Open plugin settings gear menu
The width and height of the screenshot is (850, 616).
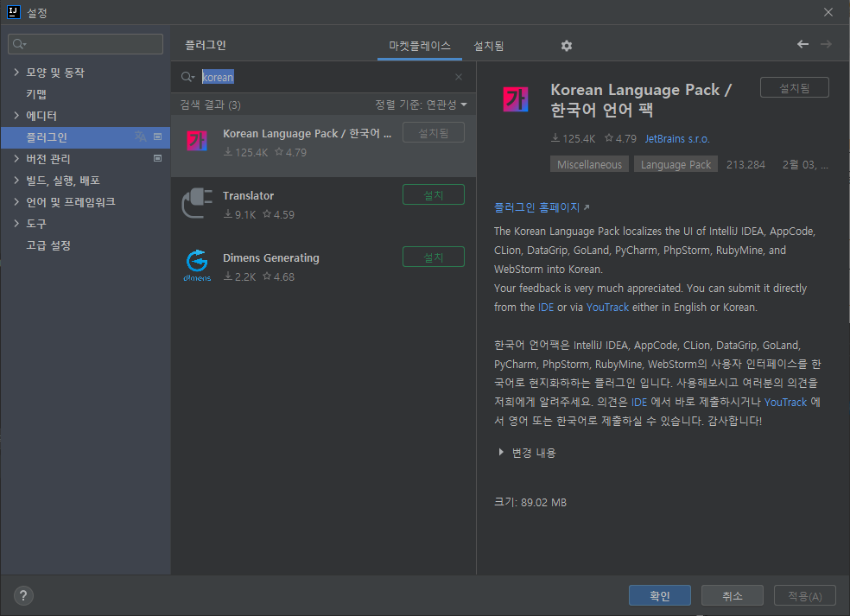pos(567,46)
